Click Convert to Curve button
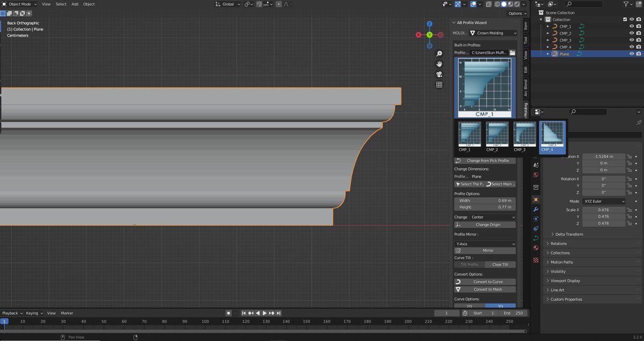Image resolution: width=644 pixels, height=341 pixels. pyautogui.click(x=485, y=281)
